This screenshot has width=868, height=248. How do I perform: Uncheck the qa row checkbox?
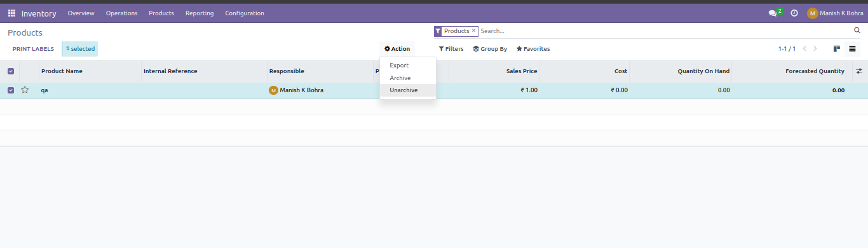[x=11, y=90]
